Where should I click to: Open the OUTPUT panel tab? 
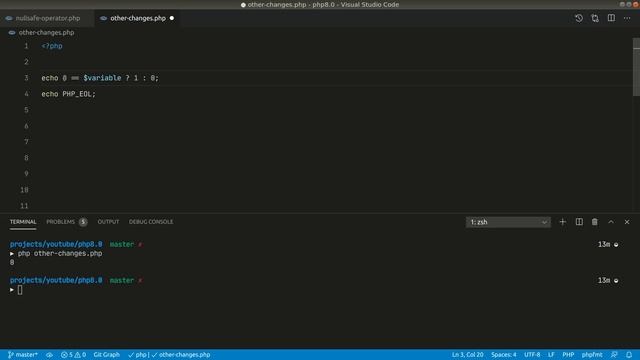point(108,222)
